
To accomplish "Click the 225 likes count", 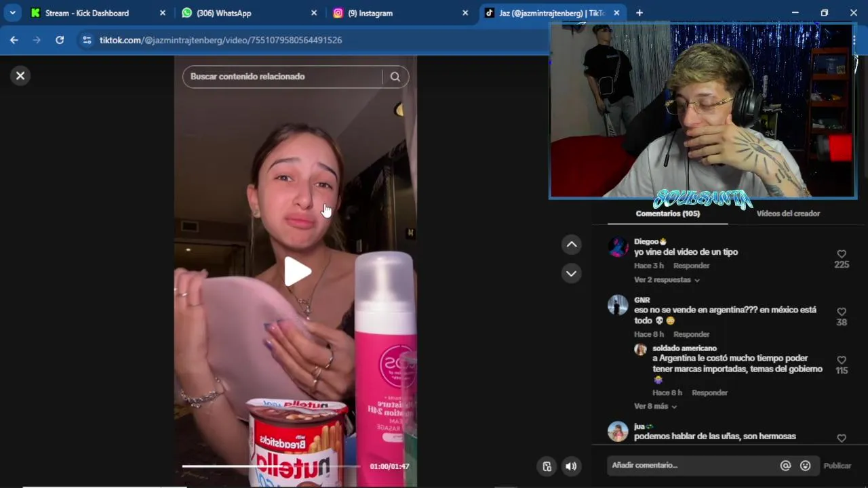I will click(842, 265).
